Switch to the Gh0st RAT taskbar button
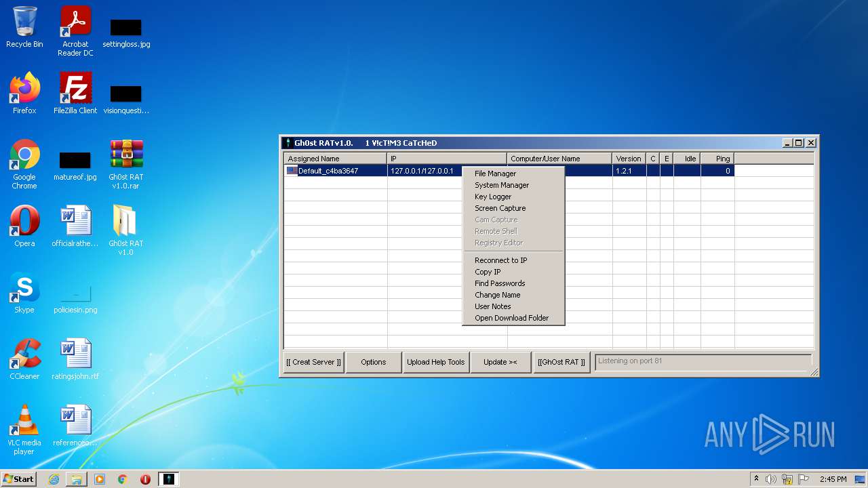 click(169, 479)
